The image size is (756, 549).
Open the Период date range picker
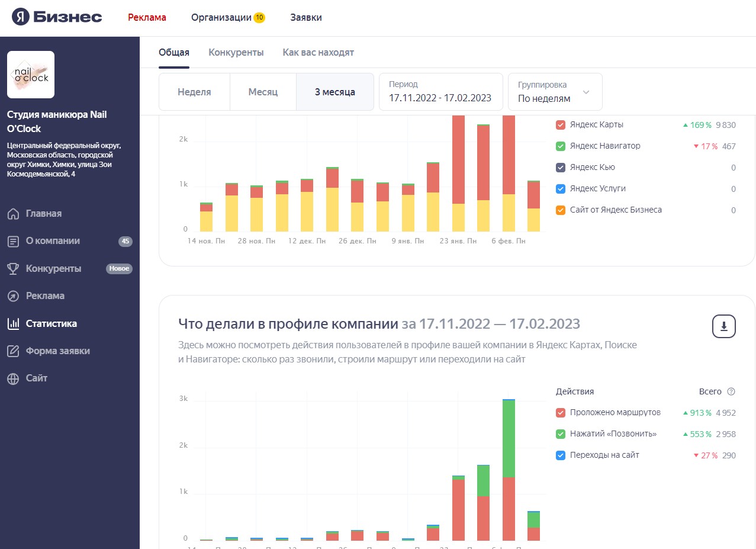(x=440, y=92)
